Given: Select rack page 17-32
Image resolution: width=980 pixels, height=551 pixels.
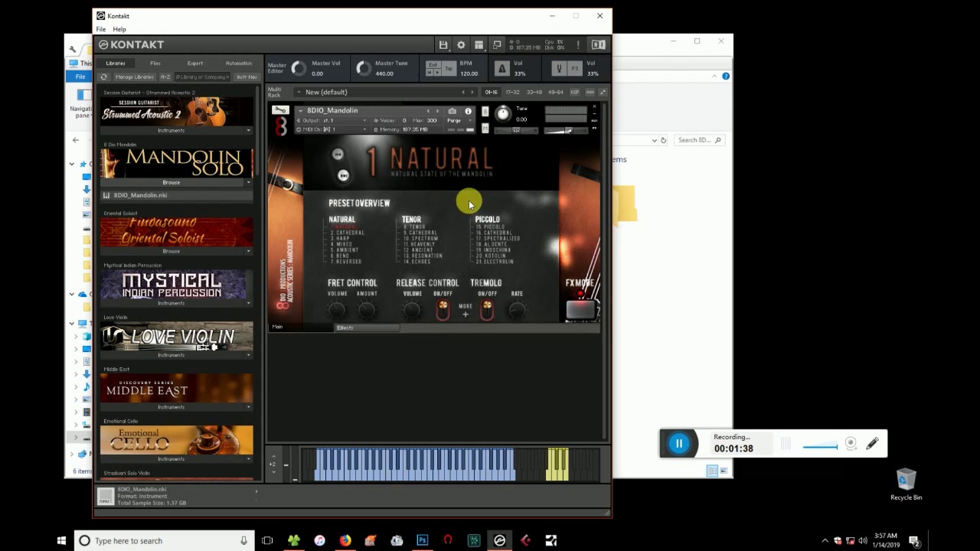Looking at the screenshot, I should click(512, 92).
